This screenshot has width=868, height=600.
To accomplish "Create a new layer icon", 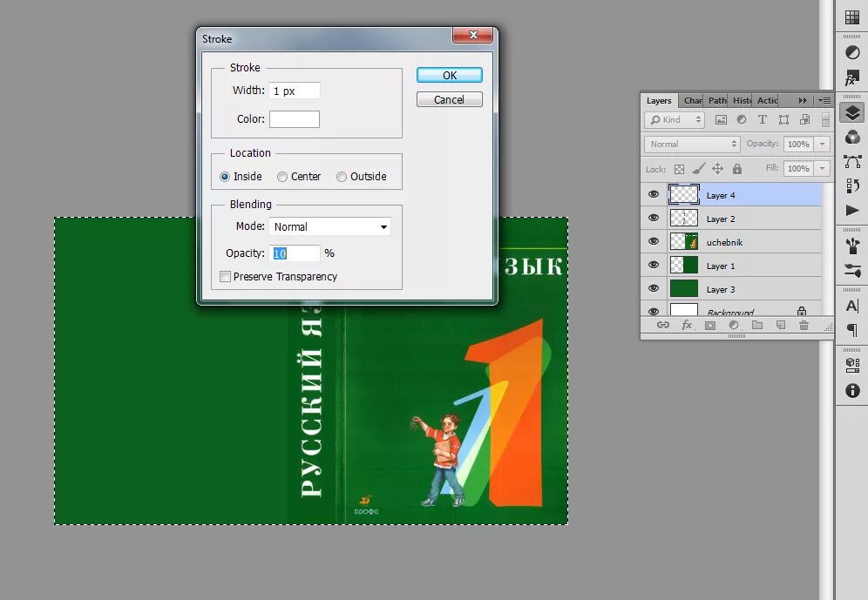I will pos(781,325).
